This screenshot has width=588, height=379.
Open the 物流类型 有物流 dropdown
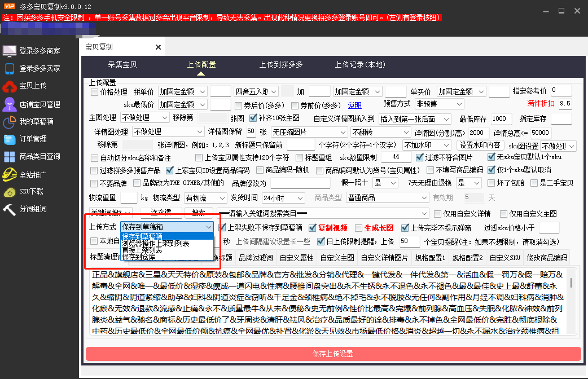pyautogui.click(x=206, y=197)
